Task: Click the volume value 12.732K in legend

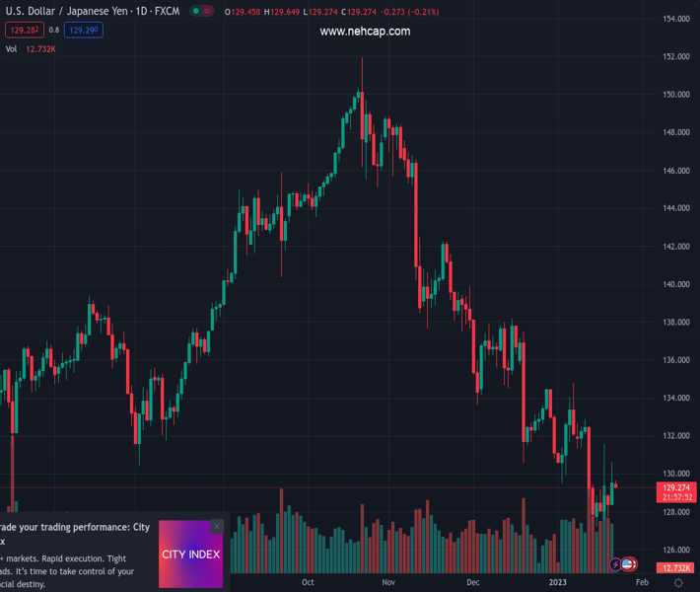Action: (41, 48)
